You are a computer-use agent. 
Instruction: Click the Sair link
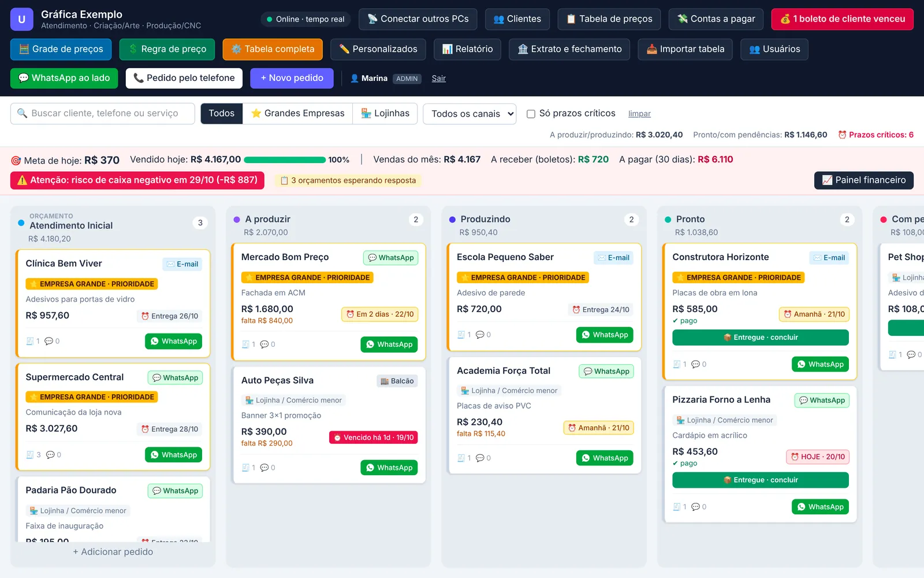coord(439,78)
